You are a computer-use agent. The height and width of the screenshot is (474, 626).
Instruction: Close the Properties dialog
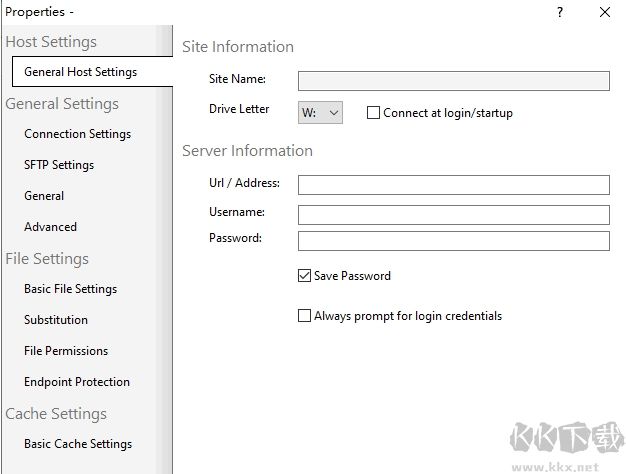605,12
